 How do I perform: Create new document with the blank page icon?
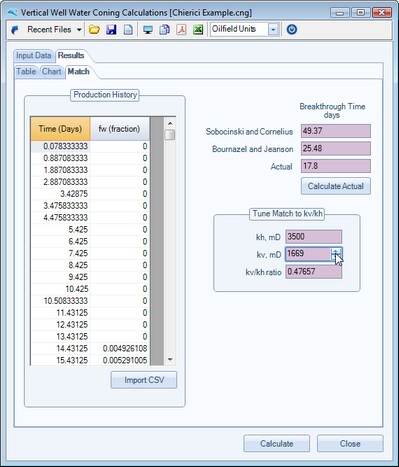[x=128, y=30]
